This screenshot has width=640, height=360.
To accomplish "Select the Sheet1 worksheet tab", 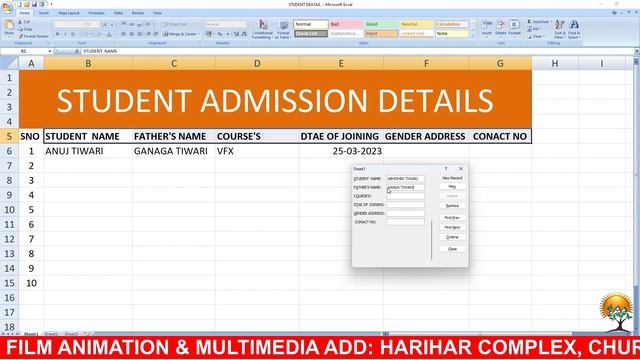I will (x=31, y=334).
